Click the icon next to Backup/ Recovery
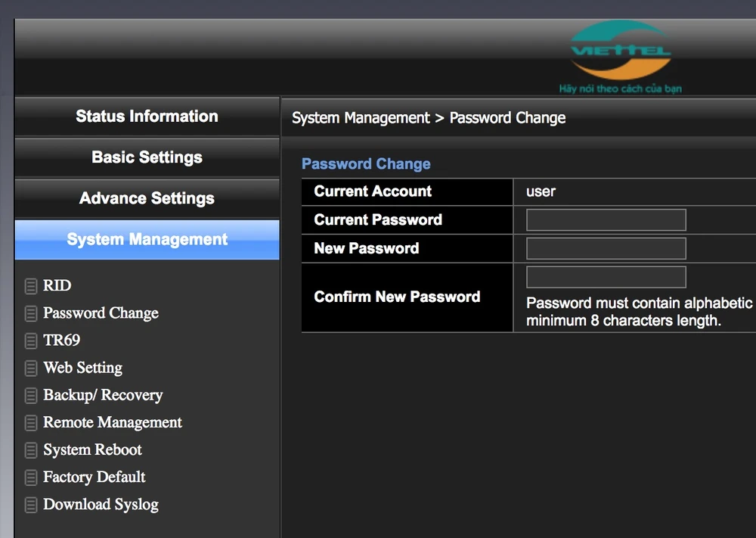 pyautogui.click(x=31, y=396)
